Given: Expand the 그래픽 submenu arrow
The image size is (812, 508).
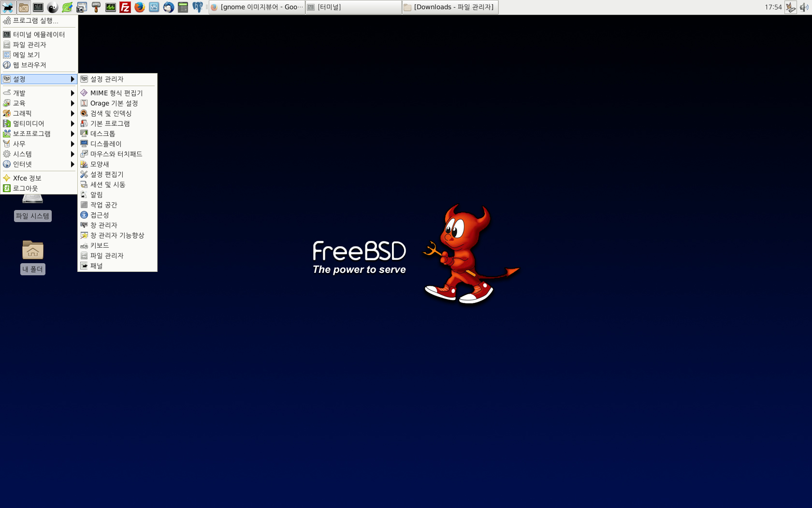Looking at the screenshot, I should [x=72, y=113].
